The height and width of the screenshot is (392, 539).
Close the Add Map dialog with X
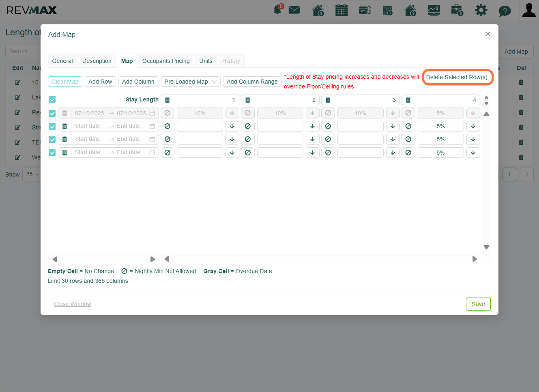(x=488, y=34)
